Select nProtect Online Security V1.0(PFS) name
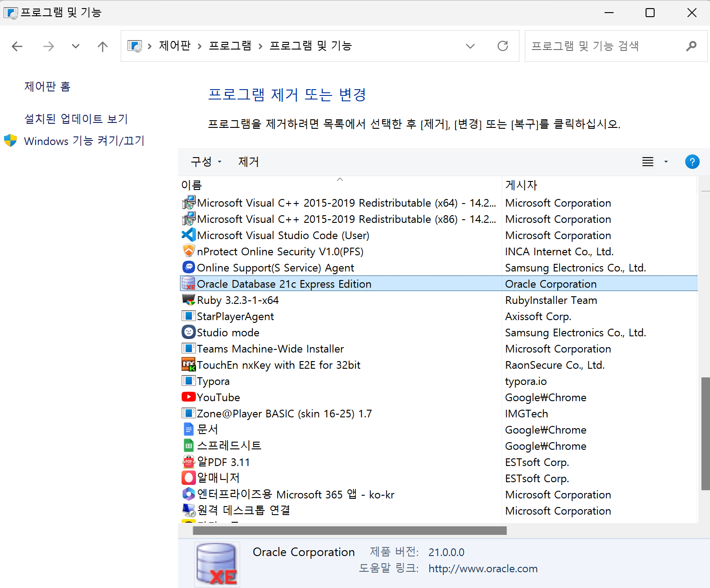 click(x=280, y=252)
